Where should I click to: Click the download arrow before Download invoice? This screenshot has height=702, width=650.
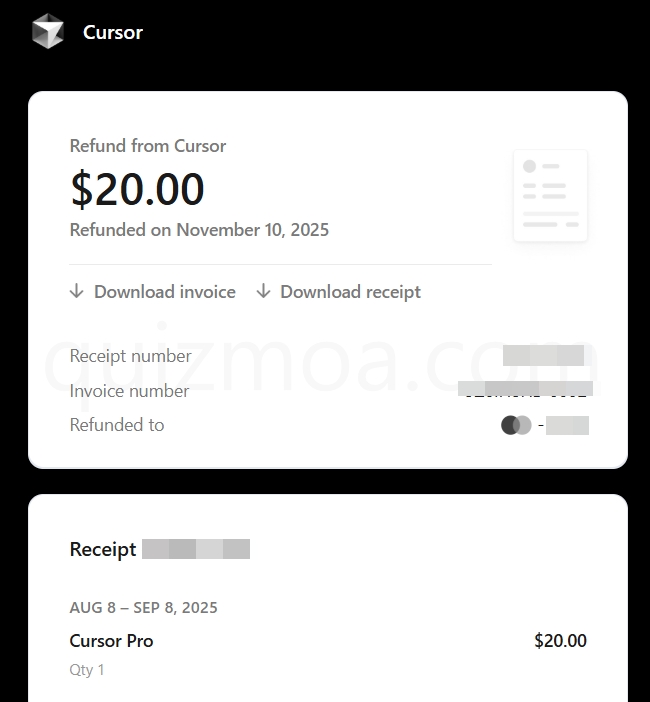77,291
